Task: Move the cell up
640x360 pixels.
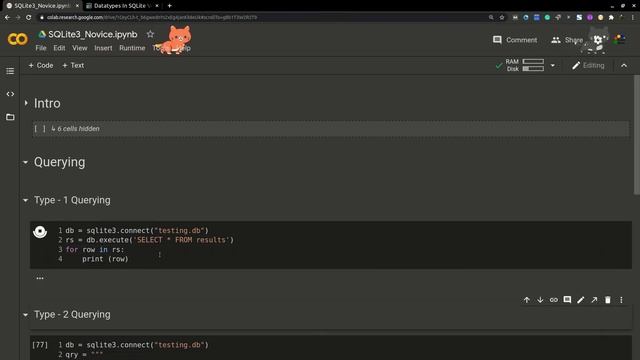Action: [x=527, y=300]
